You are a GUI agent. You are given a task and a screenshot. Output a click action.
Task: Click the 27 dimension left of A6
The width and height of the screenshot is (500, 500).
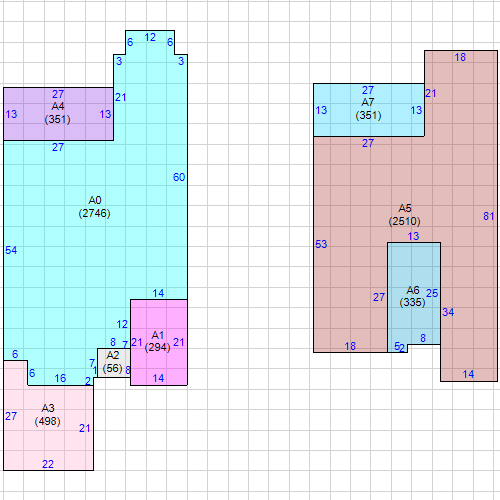[x=379, y=297]
